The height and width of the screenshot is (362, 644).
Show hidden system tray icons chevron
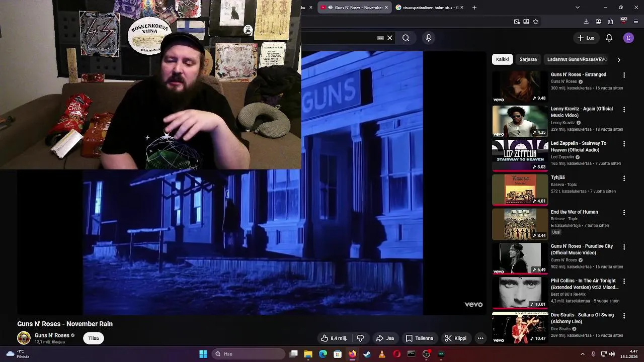tap(583, 354)
